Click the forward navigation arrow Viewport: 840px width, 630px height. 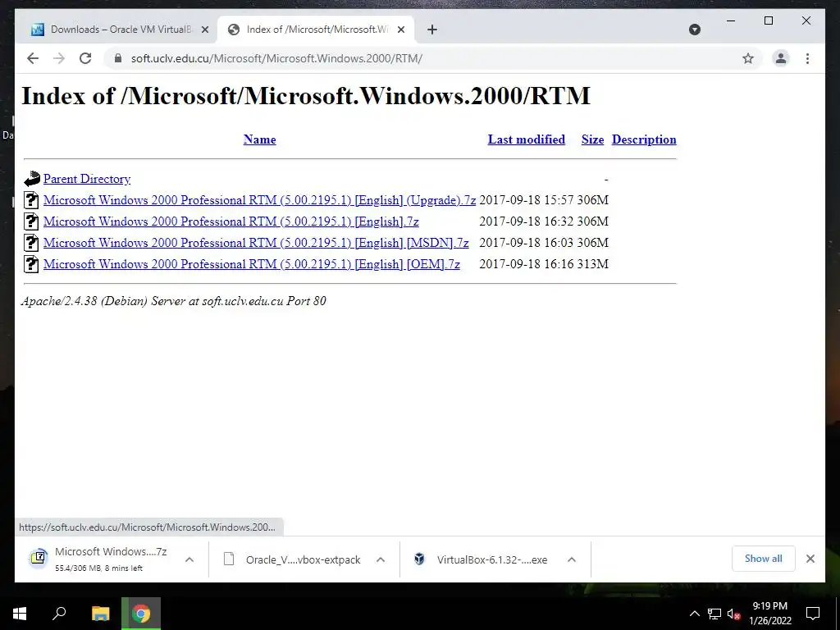(59, 58)
